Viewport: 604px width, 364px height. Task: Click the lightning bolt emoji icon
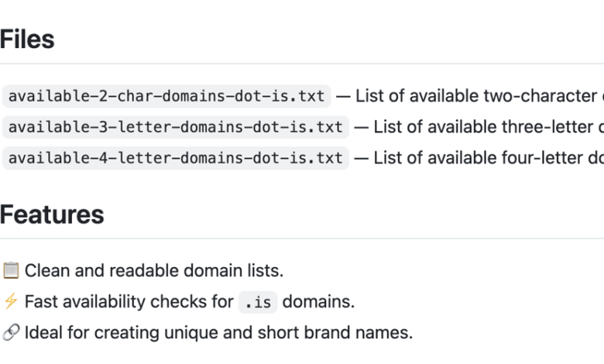point(11,301)
